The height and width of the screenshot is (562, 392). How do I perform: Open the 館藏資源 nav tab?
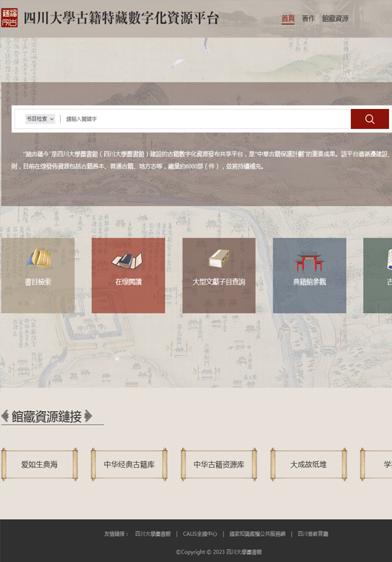click(335, 18)
